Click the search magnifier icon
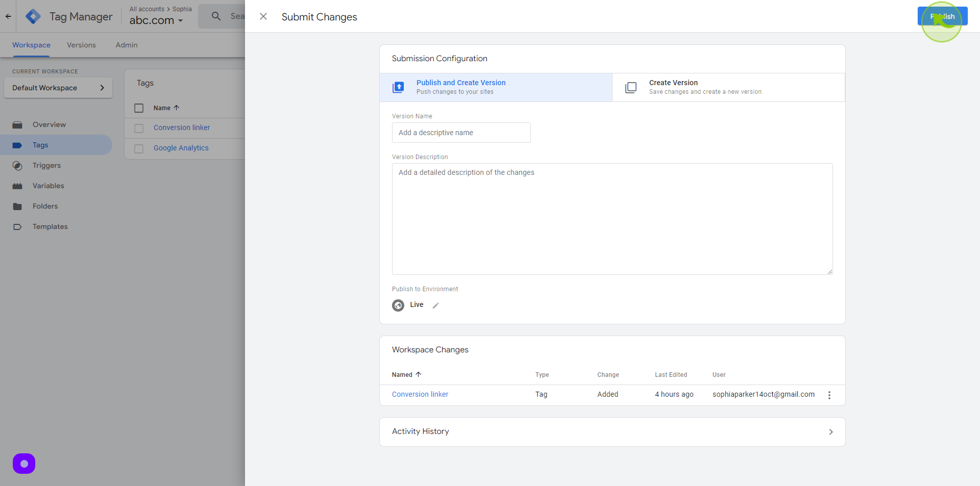The image size is (980, 486). pyautogui.click(x=216, y=16)
